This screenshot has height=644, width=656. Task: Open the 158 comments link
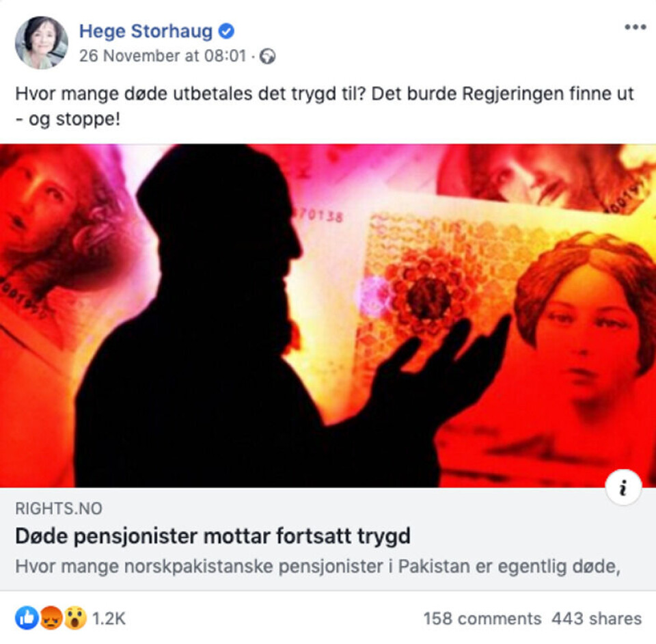[482, 619]
